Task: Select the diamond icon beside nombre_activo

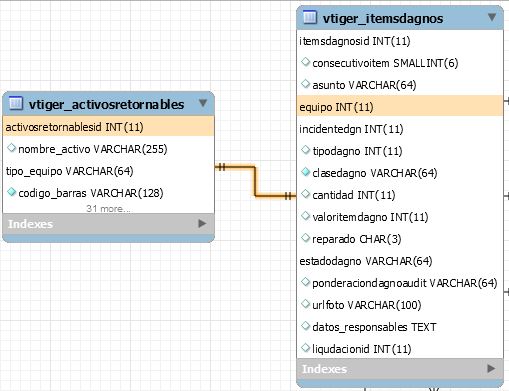Action: pyautogui.click(x=12, y=148)
